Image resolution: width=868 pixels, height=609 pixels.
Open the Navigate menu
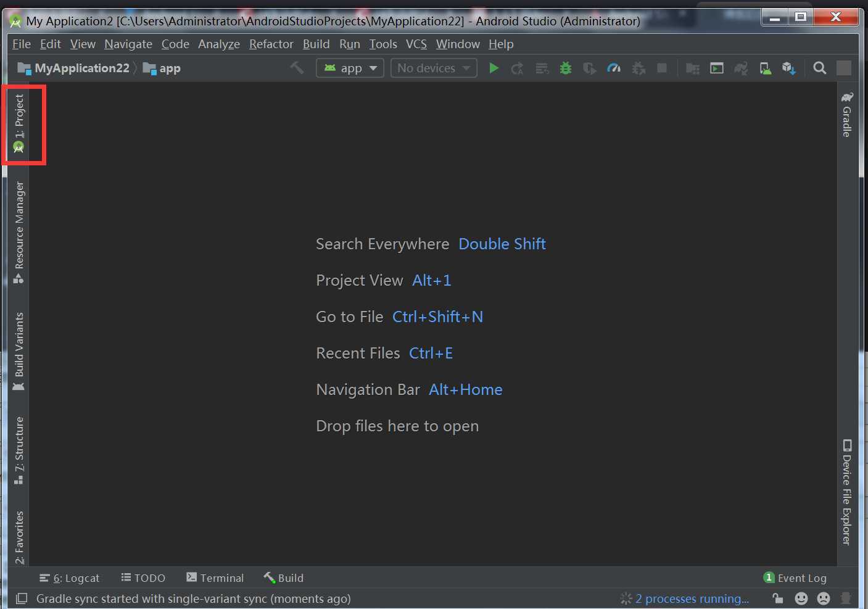[x=128, y=44]
